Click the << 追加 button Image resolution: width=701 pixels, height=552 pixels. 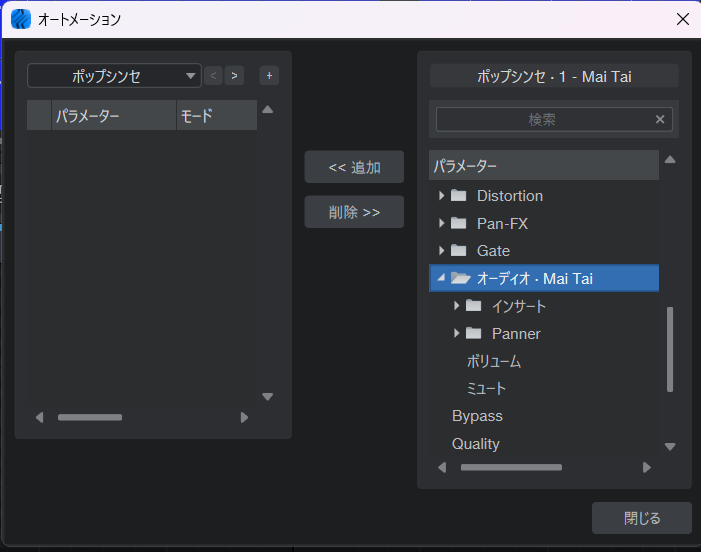(x=354, y=167)
